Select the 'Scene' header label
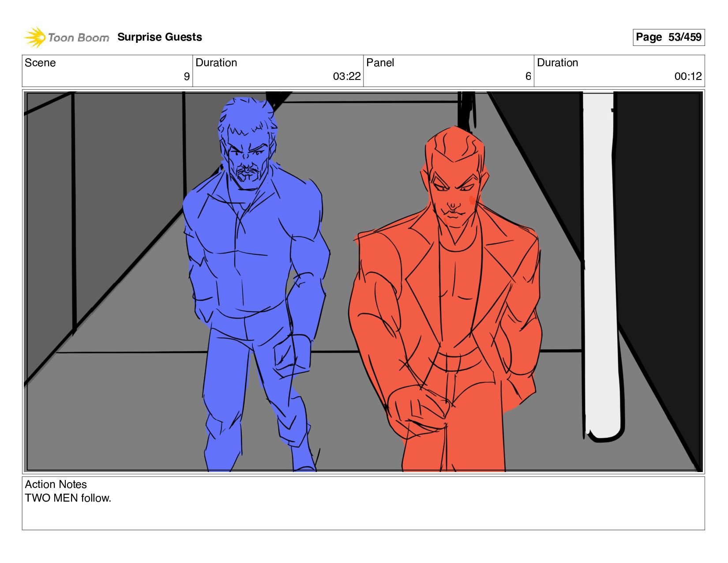 pyautogui.click(x=40, y=63)
